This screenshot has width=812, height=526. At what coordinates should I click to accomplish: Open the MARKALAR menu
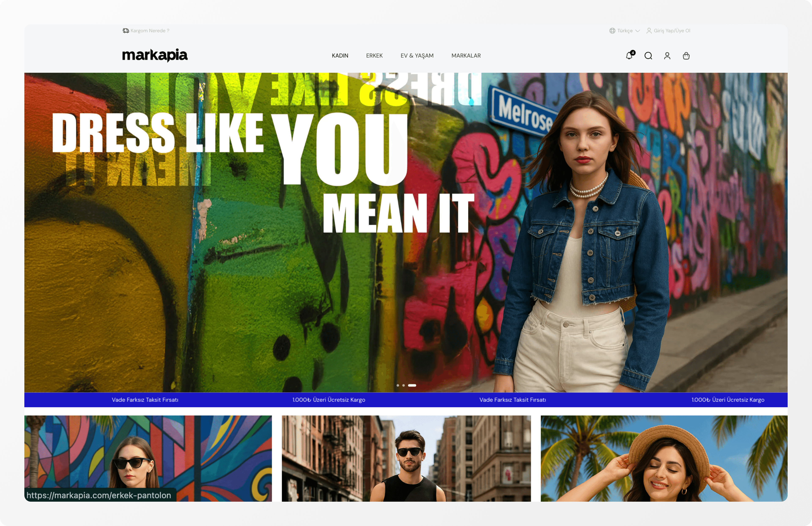pos(466,56)
